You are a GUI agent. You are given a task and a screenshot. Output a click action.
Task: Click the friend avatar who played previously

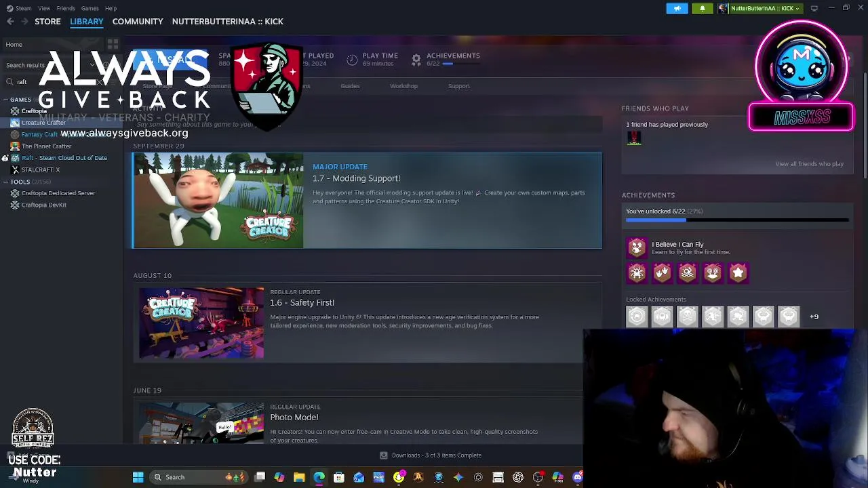(634, 138)
